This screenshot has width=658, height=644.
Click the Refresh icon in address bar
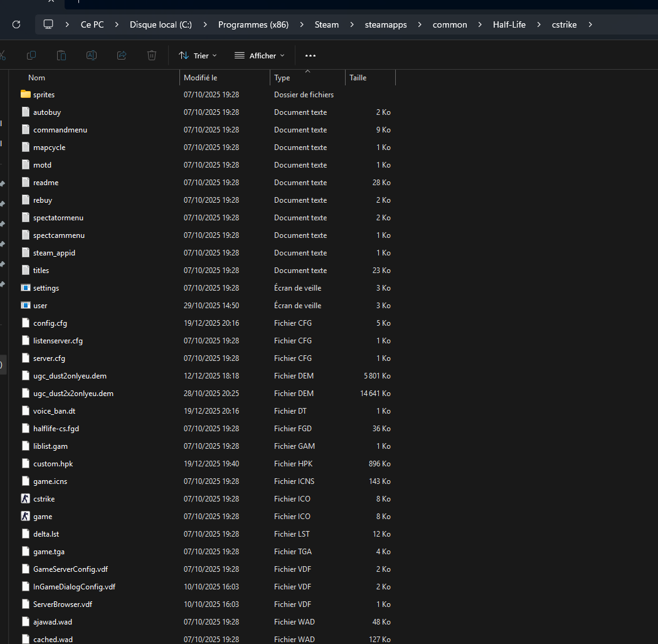point(16,24)
